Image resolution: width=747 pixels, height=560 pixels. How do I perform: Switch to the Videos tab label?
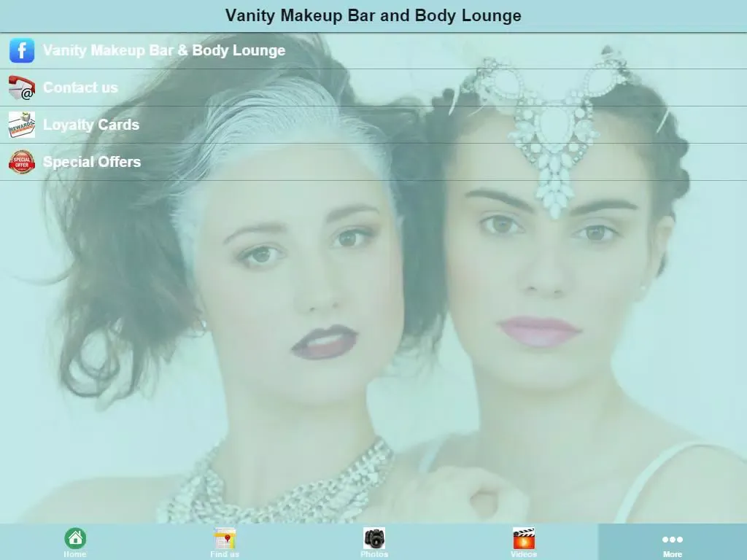[x=524, y=554]
